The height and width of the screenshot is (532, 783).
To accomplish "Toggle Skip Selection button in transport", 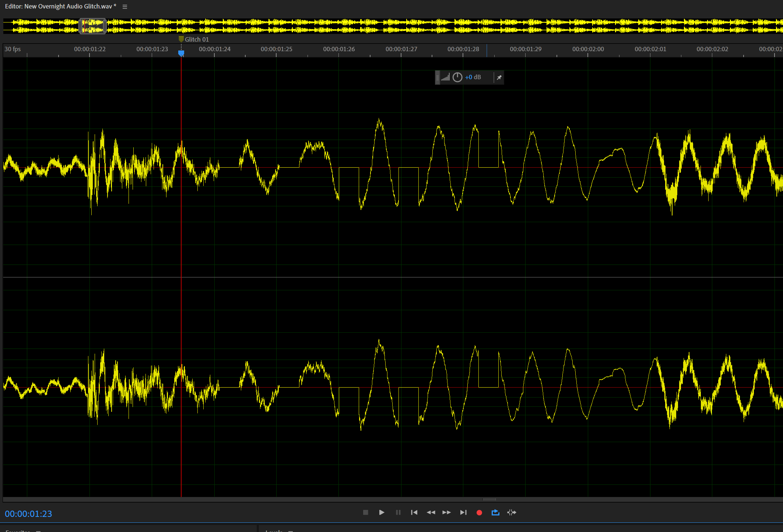I will tap(512, 512).
